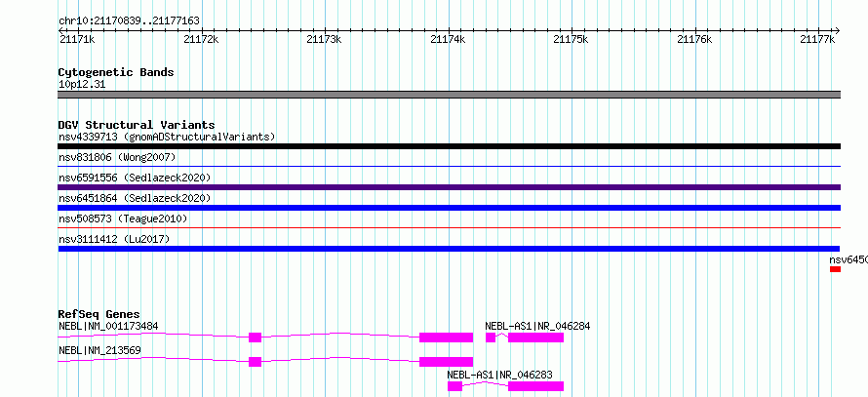Open the nsv831806 (Wong2007) label
Viewport: 868px width, 397px height.
(117, 157)
